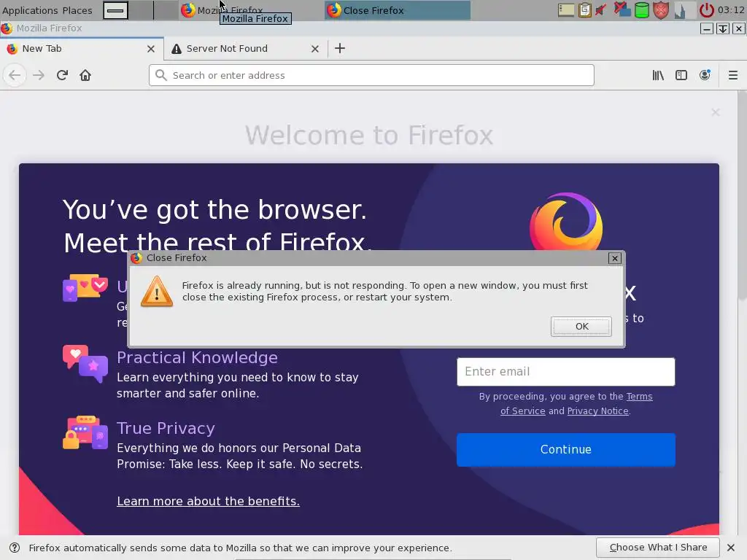This screenshot has width=747, height=560.
Task: Click the Welcome to Firefox heading
Action: [369, 135]
